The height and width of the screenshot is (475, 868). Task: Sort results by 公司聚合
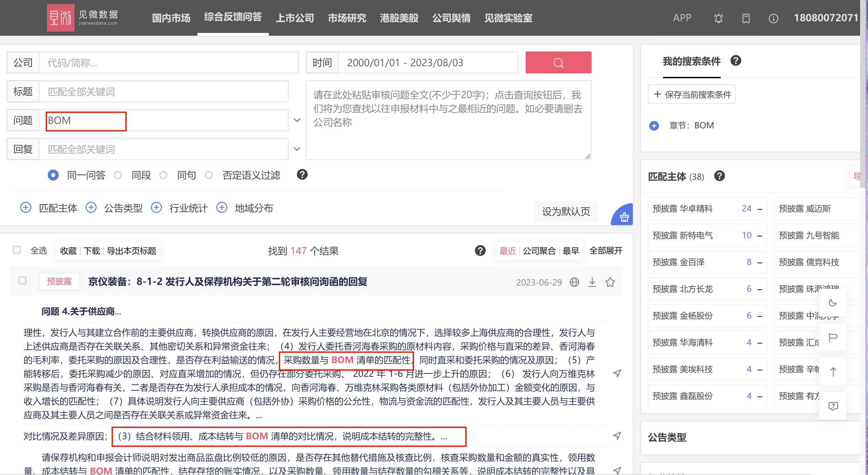pos(539,251)
